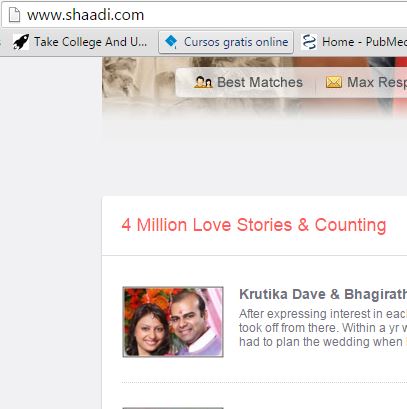This screenshot has width=407, height=409.
Task: Select the Max Responses tab
Action: [x=367, y=82]
